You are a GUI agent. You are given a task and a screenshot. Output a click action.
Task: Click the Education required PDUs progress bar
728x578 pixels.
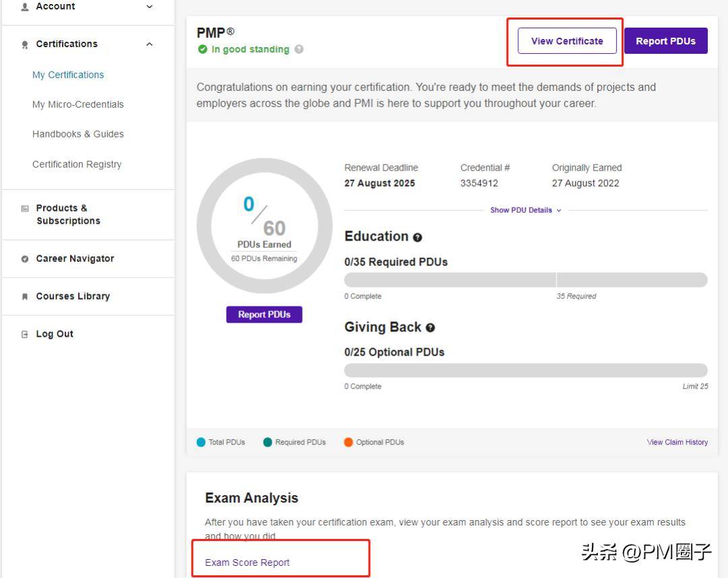coord(526,280)
